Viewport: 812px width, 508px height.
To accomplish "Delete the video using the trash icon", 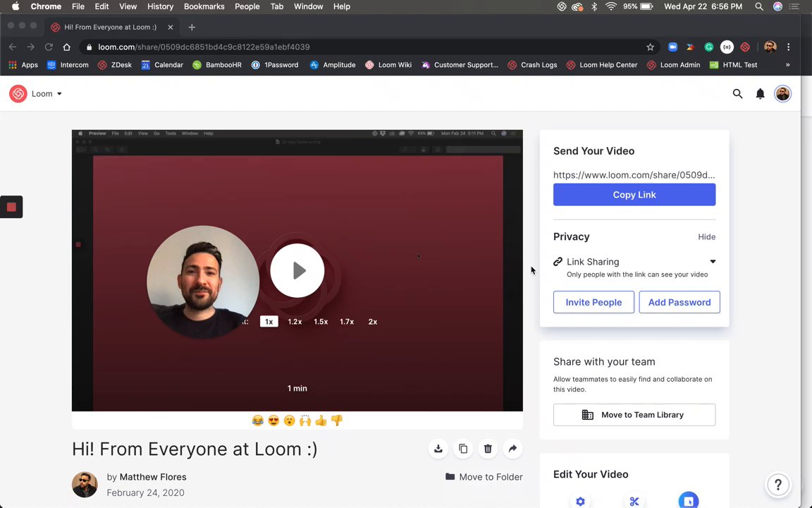I will pyautogui.click(x=488, y=449).
